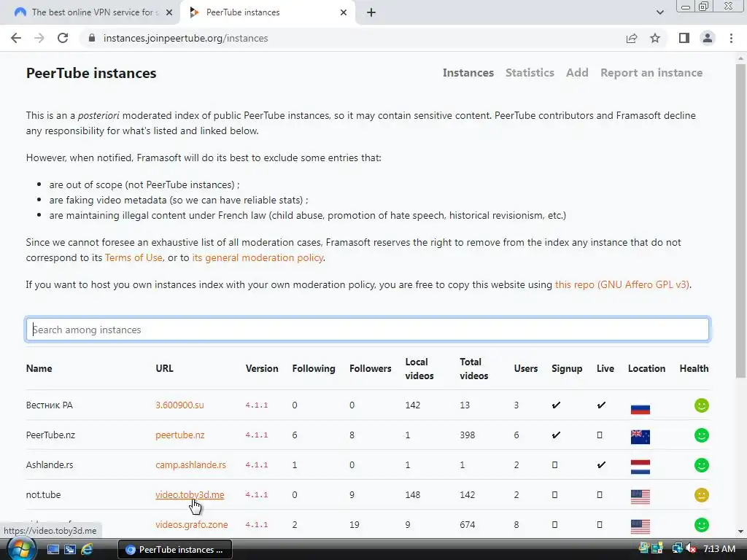Click the Show Desktop taskbar icon
The image size is (747, 560).
(53, 550)
